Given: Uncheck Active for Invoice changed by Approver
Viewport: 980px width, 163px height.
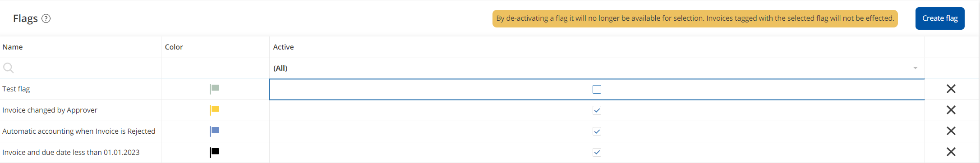Looking at the screenshot, I should (x=597, y=110).
